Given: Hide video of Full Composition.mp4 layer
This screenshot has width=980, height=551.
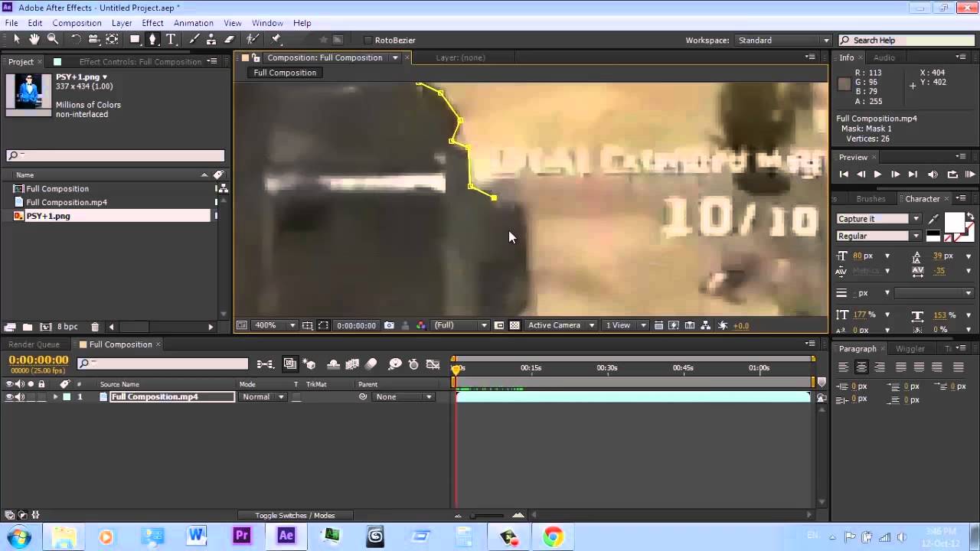Looking at the screenshot, I should [x=9, y=397].
